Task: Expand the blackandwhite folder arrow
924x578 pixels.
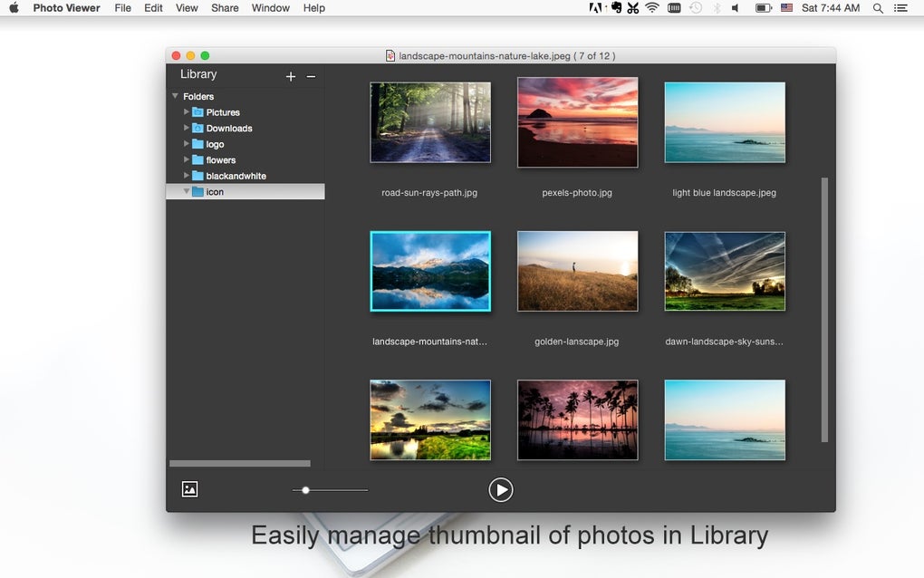Action: tap(187, 176)
